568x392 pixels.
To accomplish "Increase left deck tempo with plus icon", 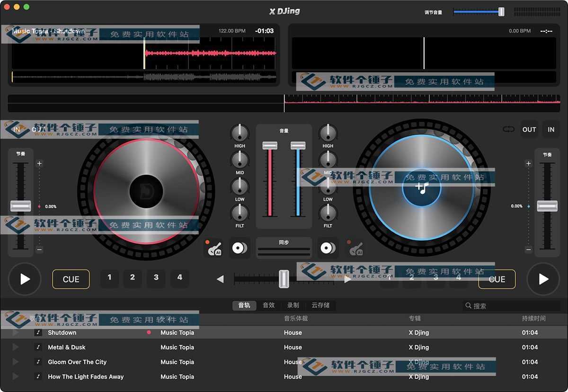I will point(39,164).
